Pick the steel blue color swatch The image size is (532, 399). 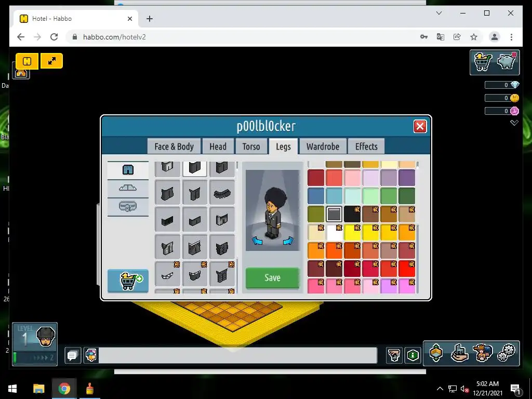(316, 196)
